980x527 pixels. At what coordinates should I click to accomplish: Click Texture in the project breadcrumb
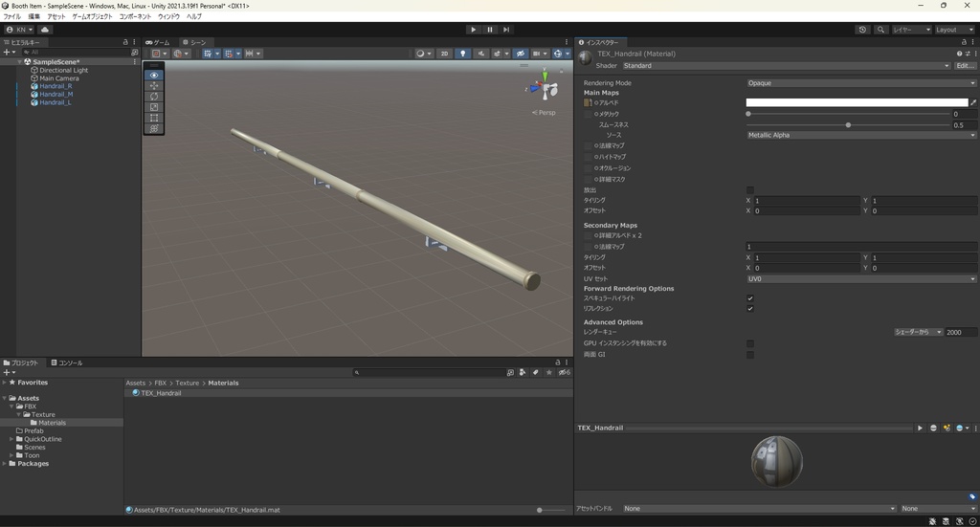(187, 383)
